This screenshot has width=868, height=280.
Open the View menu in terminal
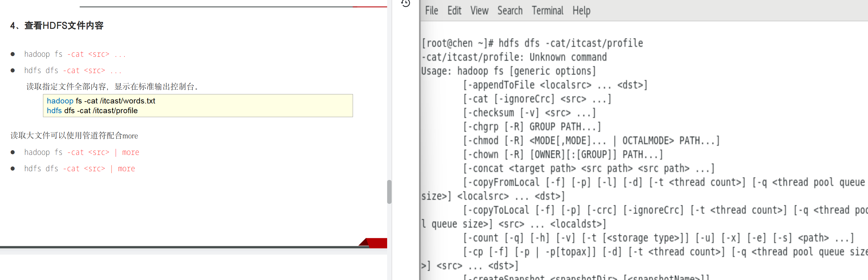pyautogui.click(x=479, y=11)
